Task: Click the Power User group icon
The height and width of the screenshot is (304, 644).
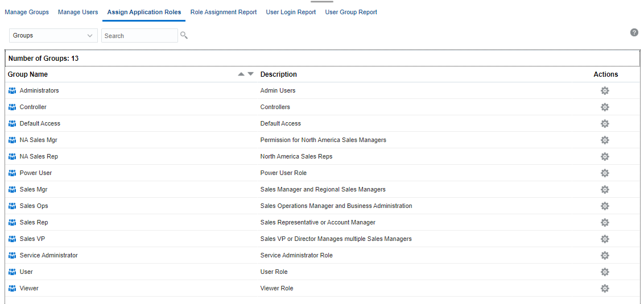Action: tap(12, 173)
